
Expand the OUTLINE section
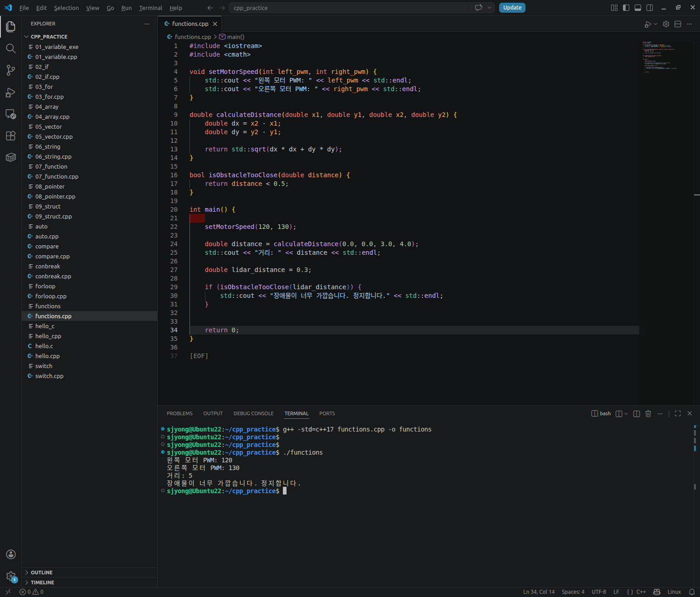coord(90,573)
